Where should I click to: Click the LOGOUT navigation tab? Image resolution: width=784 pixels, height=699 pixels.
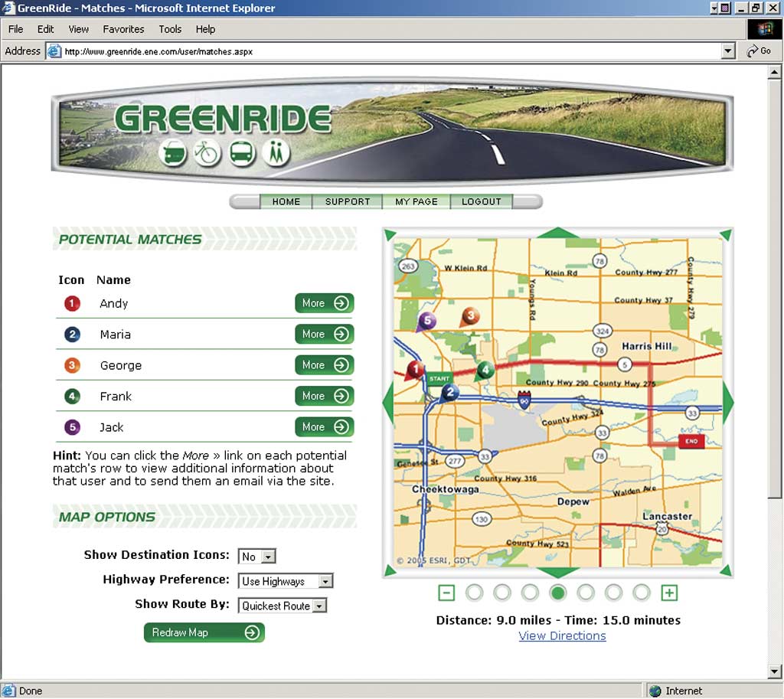click(x=481, y=201)
